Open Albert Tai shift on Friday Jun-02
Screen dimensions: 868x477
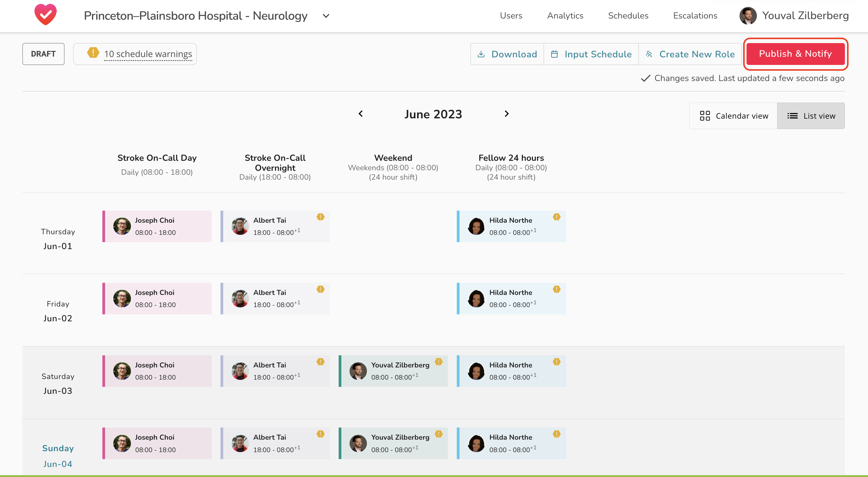275,299
